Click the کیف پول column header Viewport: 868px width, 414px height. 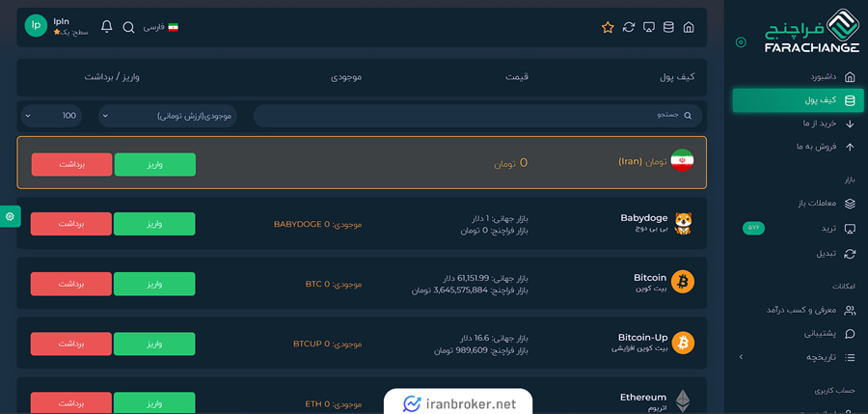point(677,77)
